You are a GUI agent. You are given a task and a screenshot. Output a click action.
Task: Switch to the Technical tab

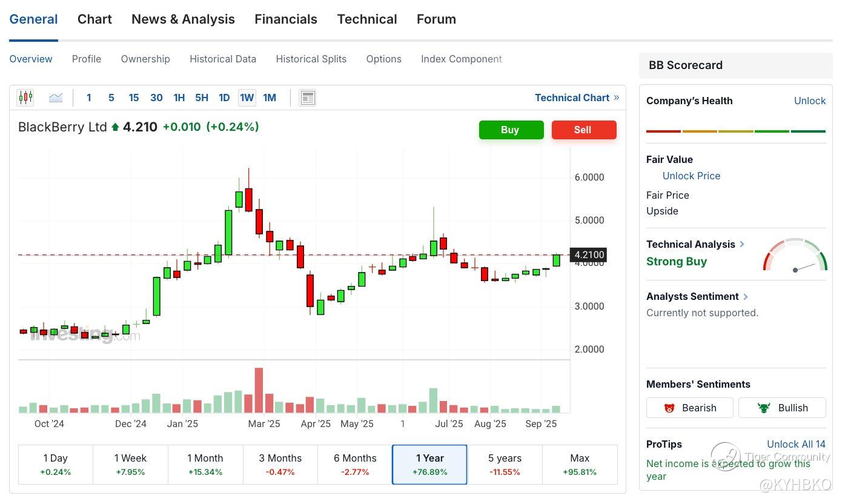[367, 19]
